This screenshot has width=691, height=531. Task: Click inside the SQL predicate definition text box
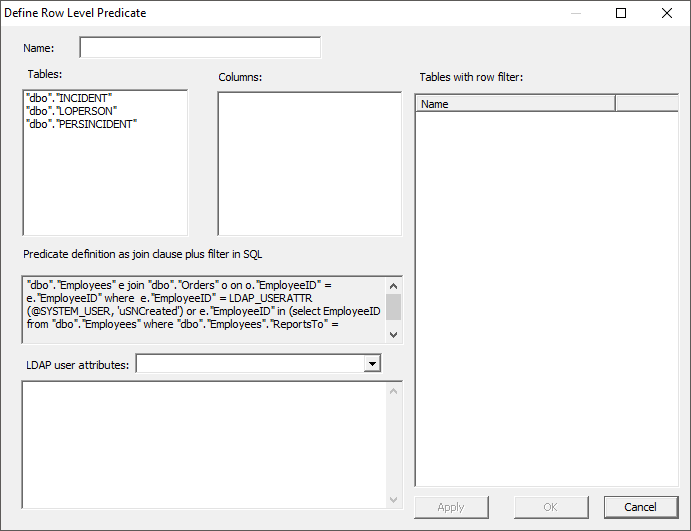[204, 310]
